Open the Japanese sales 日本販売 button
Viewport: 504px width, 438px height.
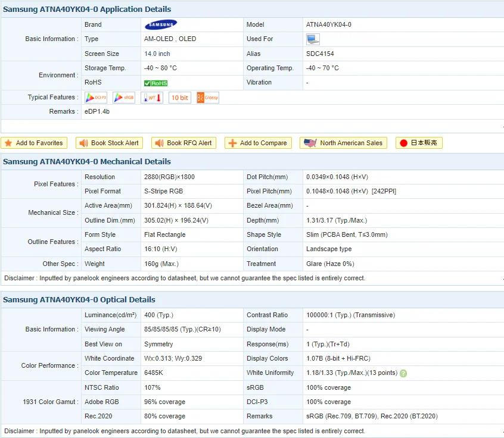pos(419,143)
